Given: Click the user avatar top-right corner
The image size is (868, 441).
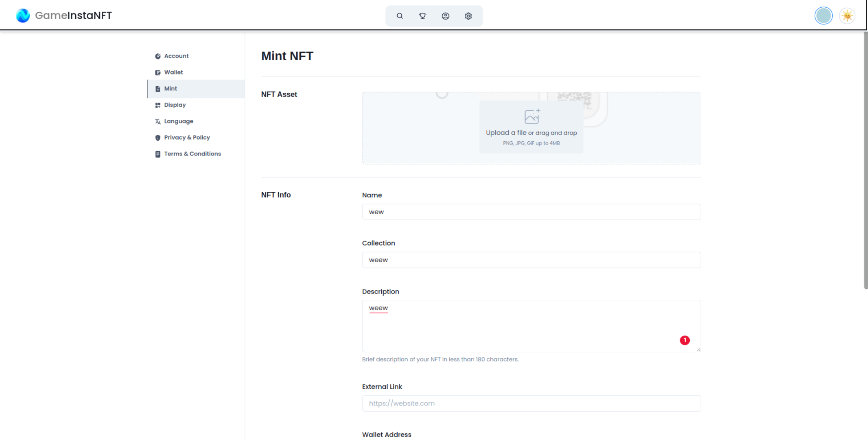Looking at the screenshot, I should point(824,16).
